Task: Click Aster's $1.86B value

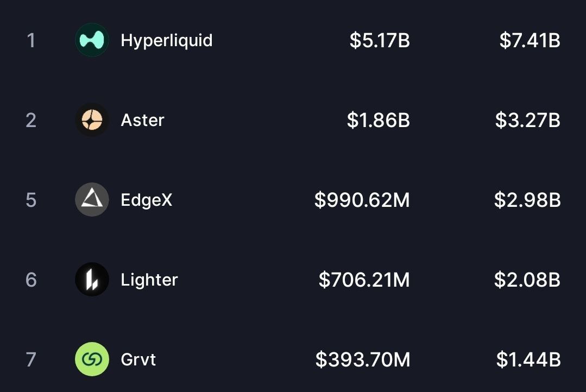Action: coord(379,120)
